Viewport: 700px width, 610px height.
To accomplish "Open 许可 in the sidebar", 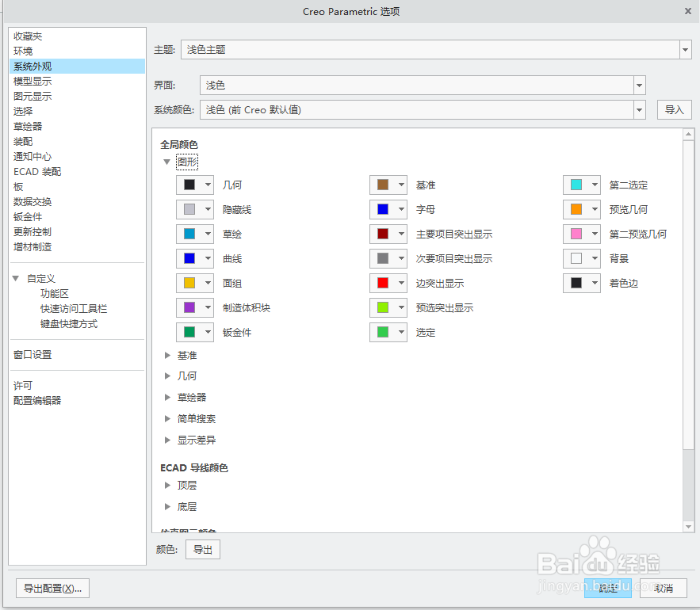I will 23,386.
